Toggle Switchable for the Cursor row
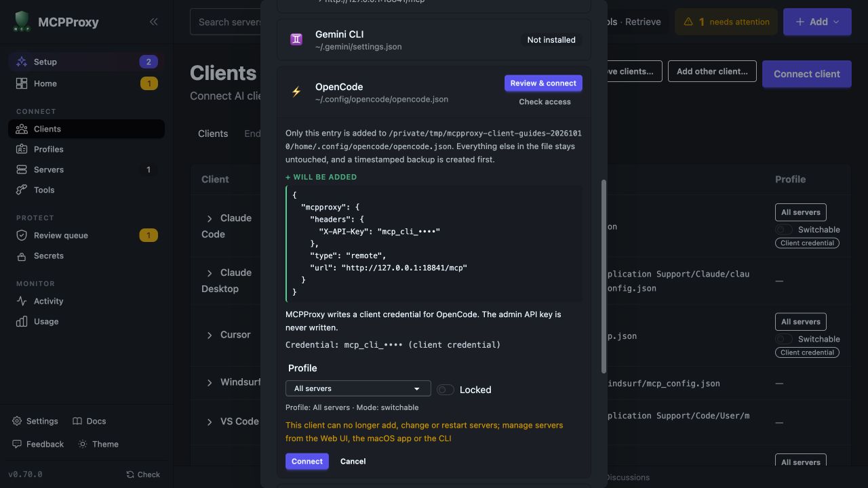 pyautogui.click(x=784, y=339)
